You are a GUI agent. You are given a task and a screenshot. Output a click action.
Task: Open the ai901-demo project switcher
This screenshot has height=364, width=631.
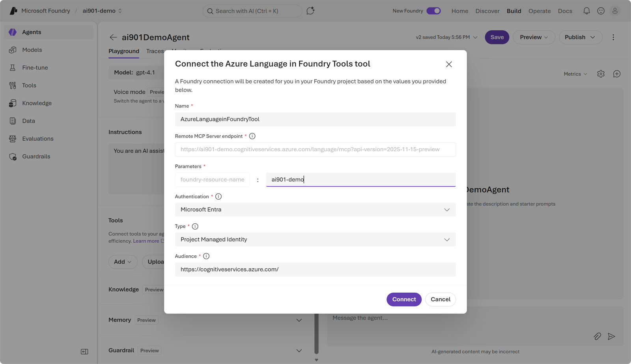pyautogui.click(x=103, y=11)
